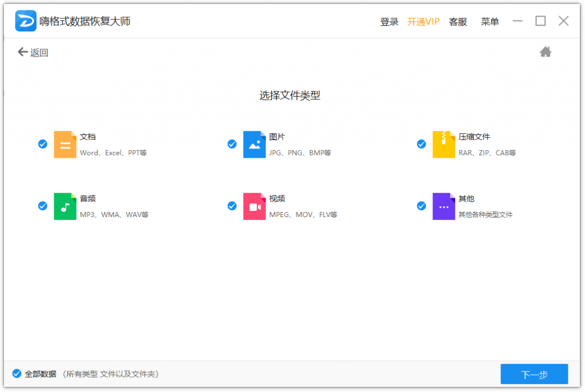Click the 其他各种类型文件 description
This screenshot has width=585, height=392.
coord(486,215)
